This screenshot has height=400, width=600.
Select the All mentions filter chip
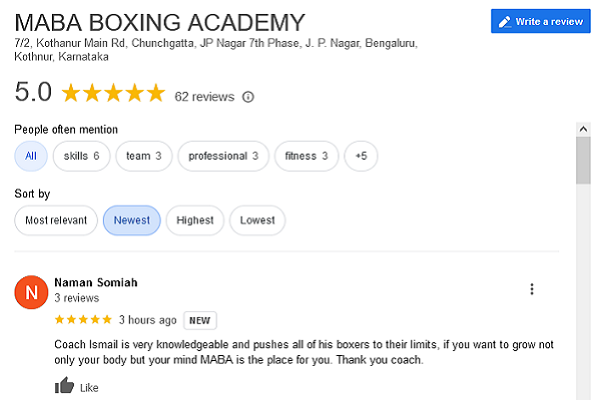pos(31,156)
